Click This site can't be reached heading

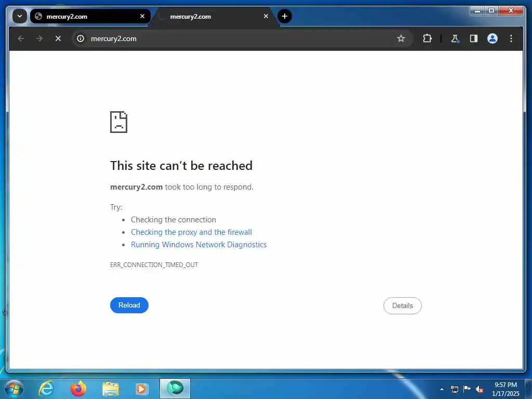point(181,166)
